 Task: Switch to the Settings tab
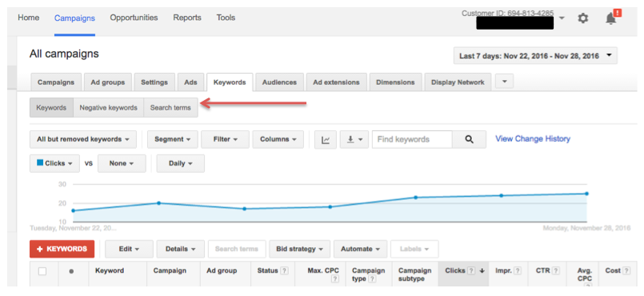coord(154,82)
